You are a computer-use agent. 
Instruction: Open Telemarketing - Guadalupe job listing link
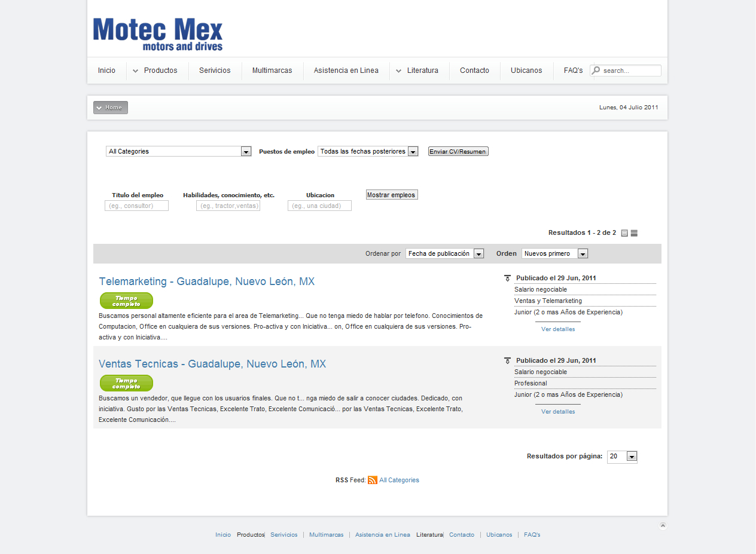coord(206,281)
